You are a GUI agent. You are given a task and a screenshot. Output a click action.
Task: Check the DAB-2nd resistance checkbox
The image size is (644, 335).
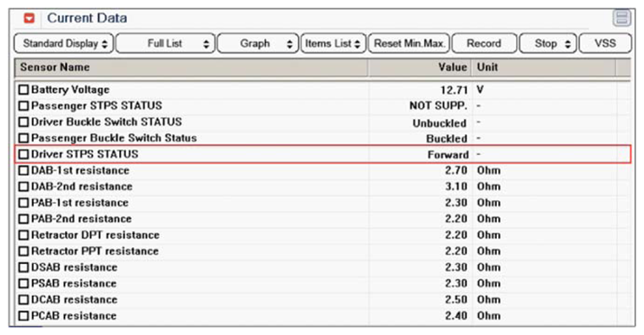tap(24, 187)
